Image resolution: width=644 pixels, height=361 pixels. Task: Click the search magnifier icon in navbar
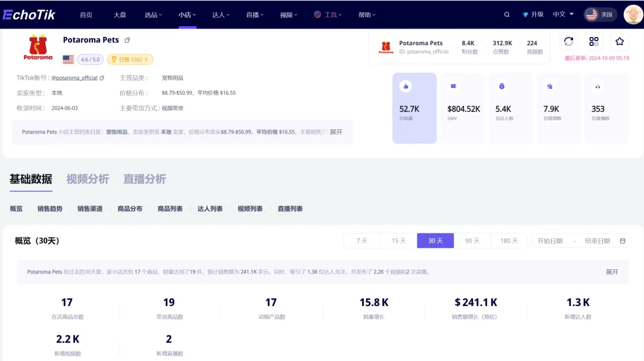point(507,15)
